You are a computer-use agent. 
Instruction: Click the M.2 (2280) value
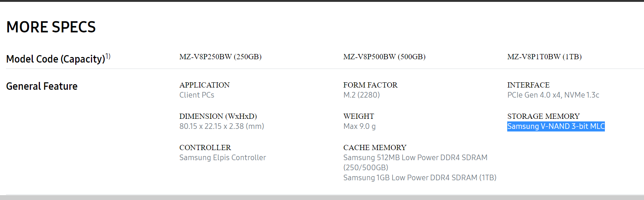(362, 95)
